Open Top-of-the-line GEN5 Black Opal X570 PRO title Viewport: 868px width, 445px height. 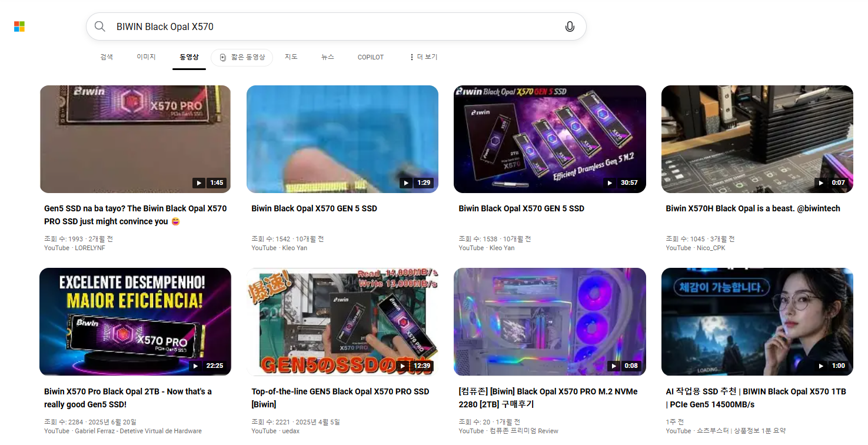[340, 398]
